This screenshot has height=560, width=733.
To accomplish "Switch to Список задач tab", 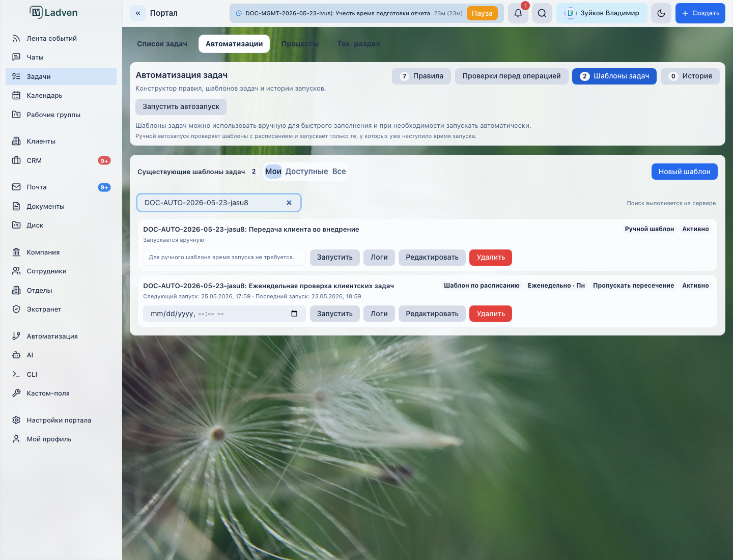I will tap(162, 44).
